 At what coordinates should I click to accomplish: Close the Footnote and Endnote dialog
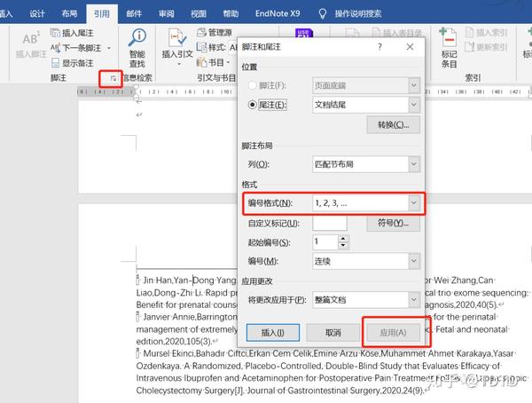(x=410, y=46)
